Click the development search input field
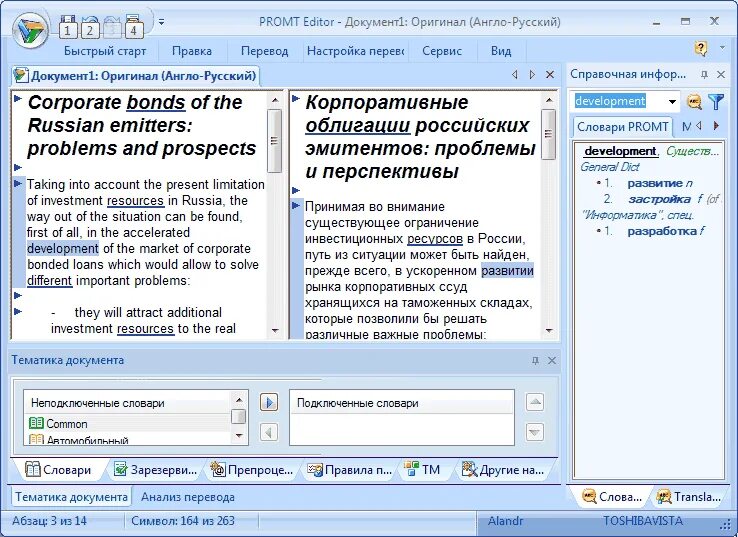Image resolution: width=738 pixels, height=537 pixels. (x=618, y=101)
